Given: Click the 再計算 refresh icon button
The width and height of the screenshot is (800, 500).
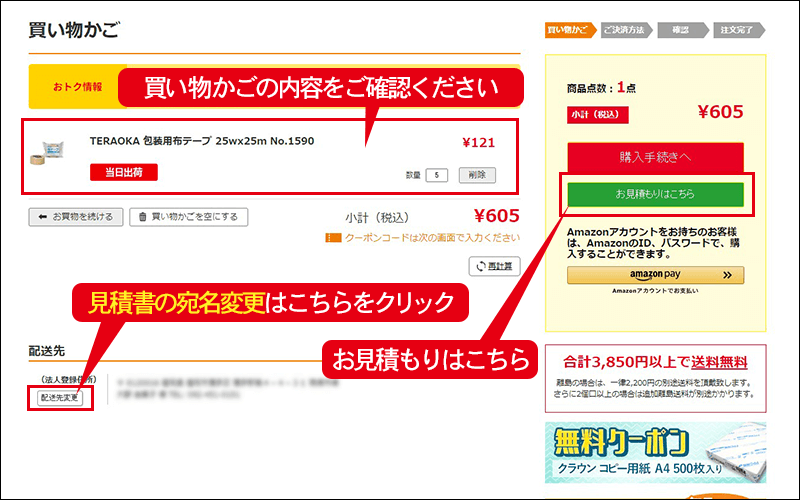Looking at the screenshot, I should (x=481, y=266).
